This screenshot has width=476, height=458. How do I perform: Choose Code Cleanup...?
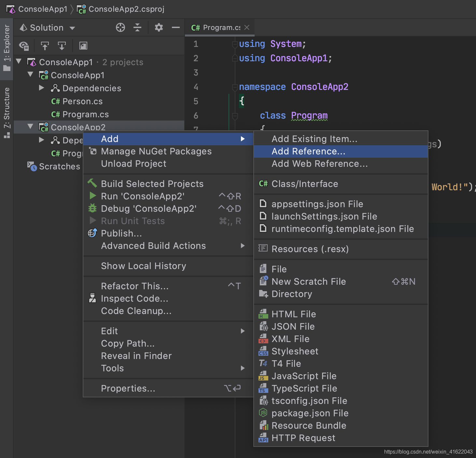(x=168, y=311)
